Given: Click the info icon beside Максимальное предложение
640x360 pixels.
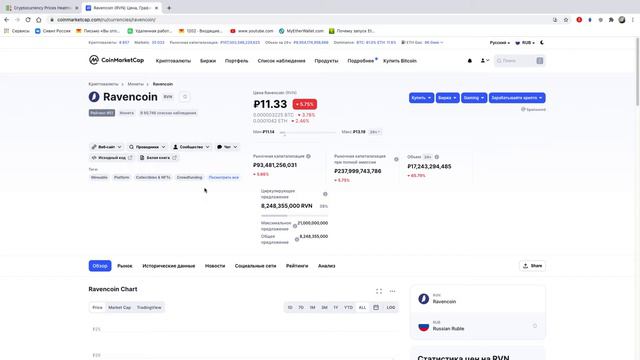Looking at the screenshot, I should [295, 226].
